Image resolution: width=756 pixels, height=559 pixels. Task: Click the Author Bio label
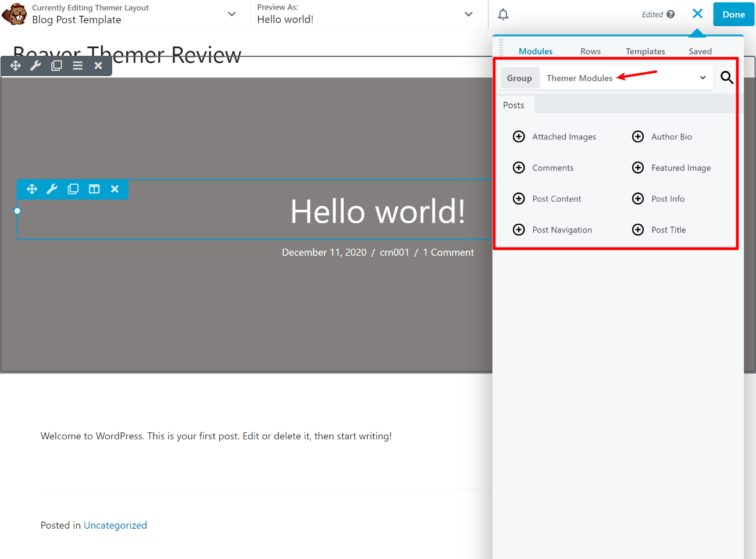coord(672,137)
